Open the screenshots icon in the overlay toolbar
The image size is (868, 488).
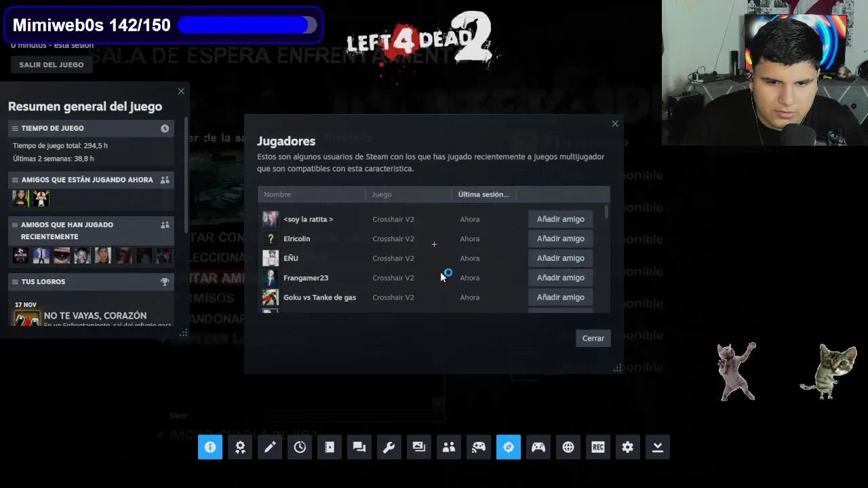point(419,447)
